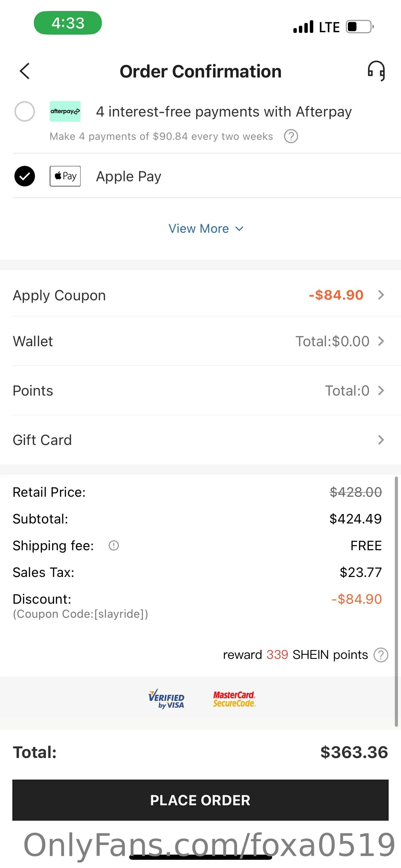Expand View More payment options

[x=206, y=229]
